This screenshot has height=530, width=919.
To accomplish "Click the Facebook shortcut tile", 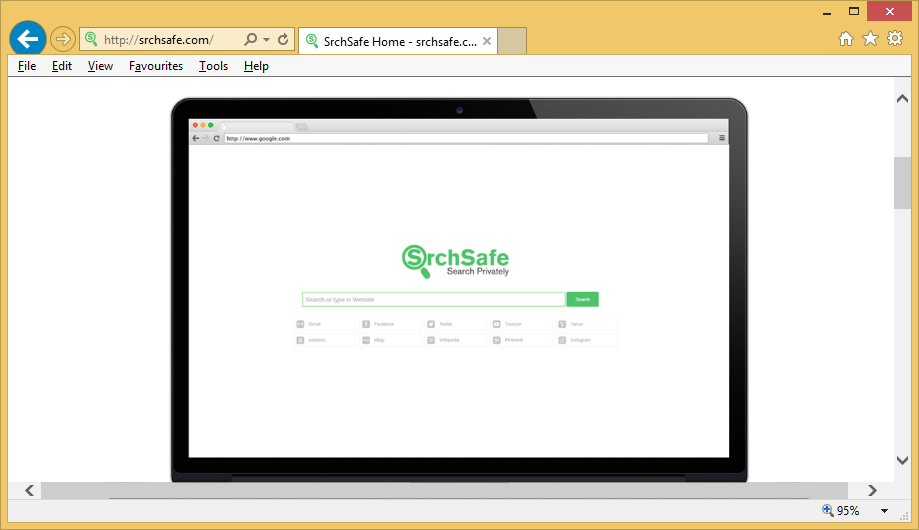I will click(390, 324).
